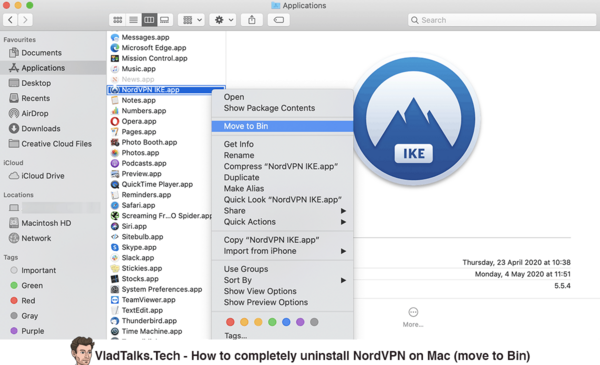Apply the red tag color dot
The height and width of the screenshot is (365, 600).
(x=230, y=322)
